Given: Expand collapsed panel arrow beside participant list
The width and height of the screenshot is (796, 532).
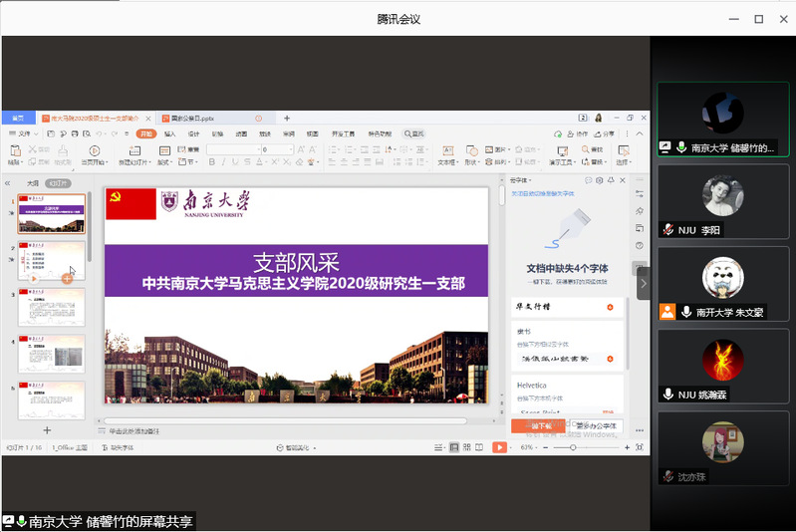Looking at the screenshot, I should [x=643, y=283].
